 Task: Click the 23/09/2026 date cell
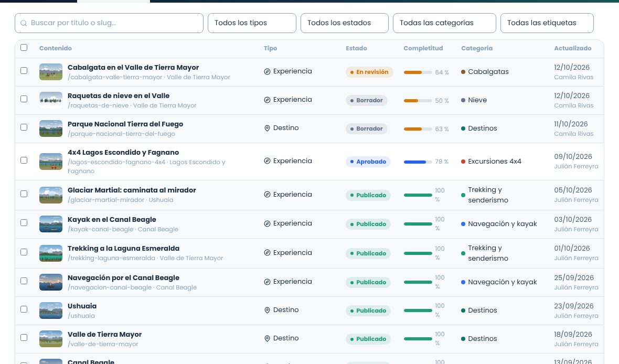coord(573,306)
